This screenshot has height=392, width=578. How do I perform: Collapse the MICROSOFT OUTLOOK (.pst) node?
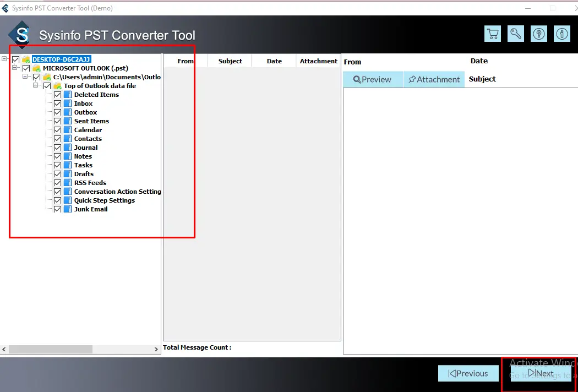(14, 68)
